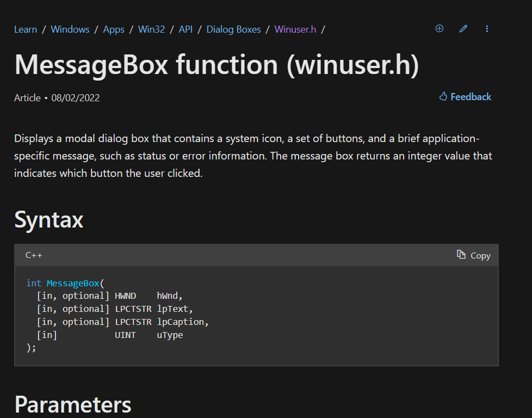Click the lpCaption parameter in code
Screen dimensions: 532x418
(180, 322)
